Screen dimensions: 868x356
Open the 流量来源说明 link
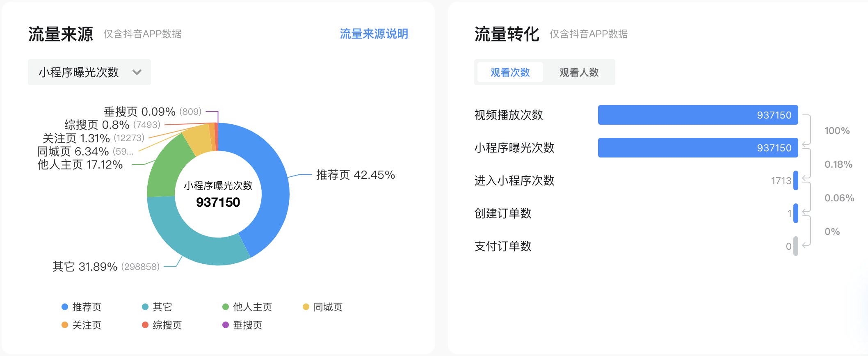tap(374, 34)
